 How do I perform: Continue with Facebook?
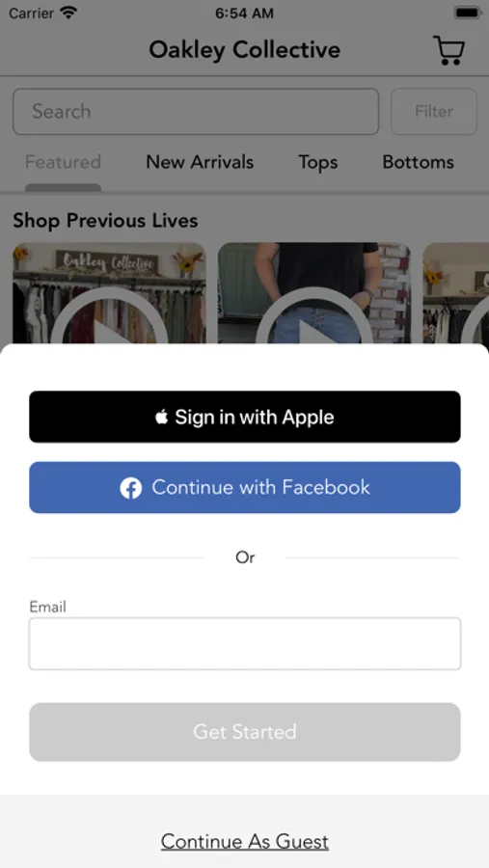click(x=245, y=488)
